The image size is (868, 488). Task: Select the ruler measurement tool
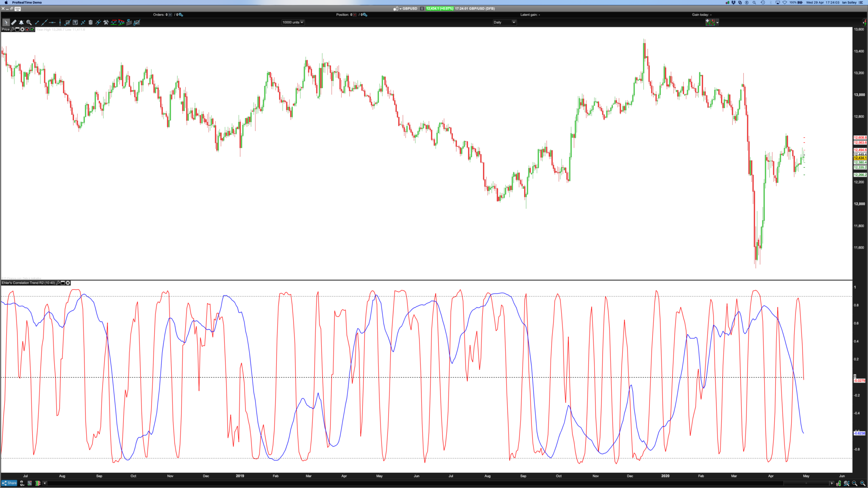[x=14, y=22]
